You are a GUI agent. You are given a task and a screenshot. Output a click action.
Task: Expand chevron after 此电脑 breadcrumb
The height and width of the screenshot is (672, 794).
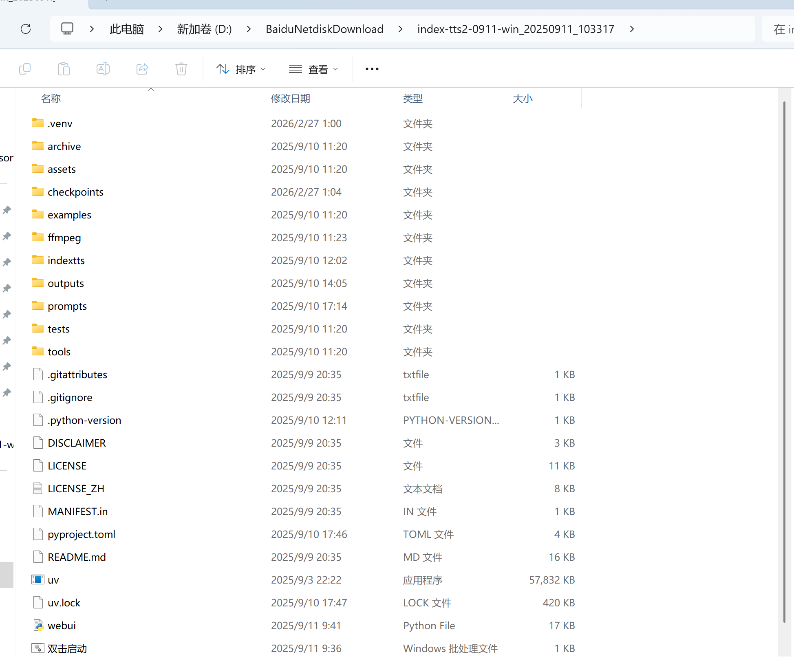coord(160,29)
